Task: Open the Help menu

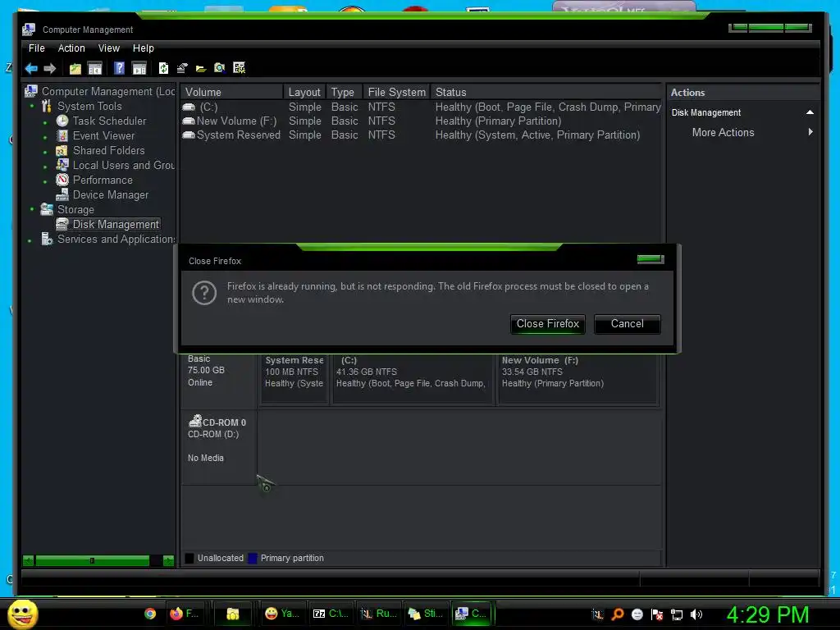Action: pos(143,48)
